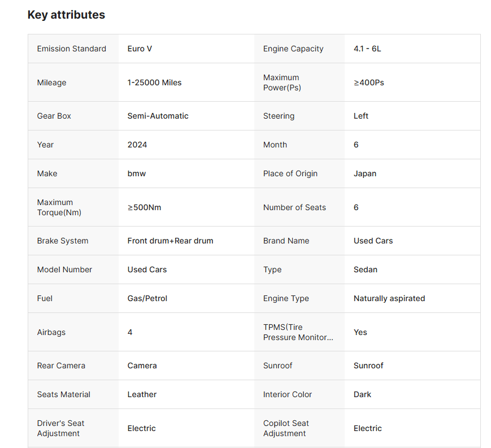Select the Steering label cell
The image size is (491, 448).
[279, 116]
